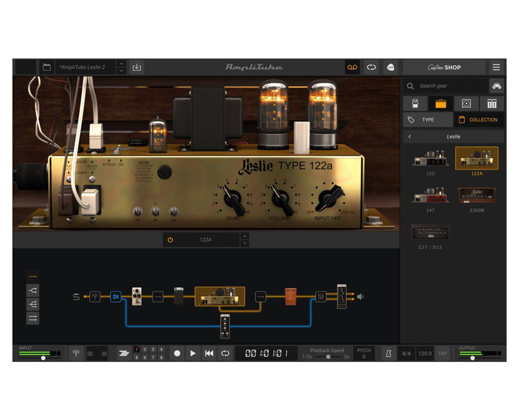Image resolution: width=519 pixels, height=420 pixels.
Task: Switch to the rack effects gear tab
Action: click(x=492, y=103)
